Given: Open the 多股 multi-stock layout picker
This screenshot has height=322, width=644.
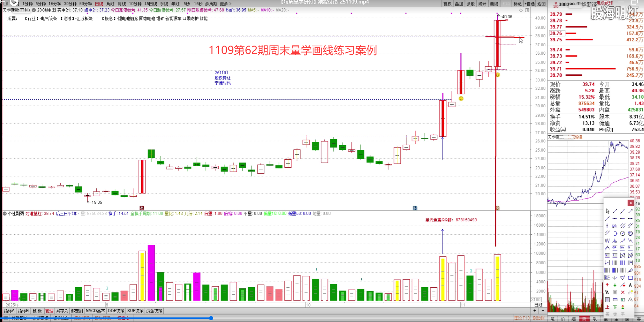Looking at the screenshot, I should (471, 4).
